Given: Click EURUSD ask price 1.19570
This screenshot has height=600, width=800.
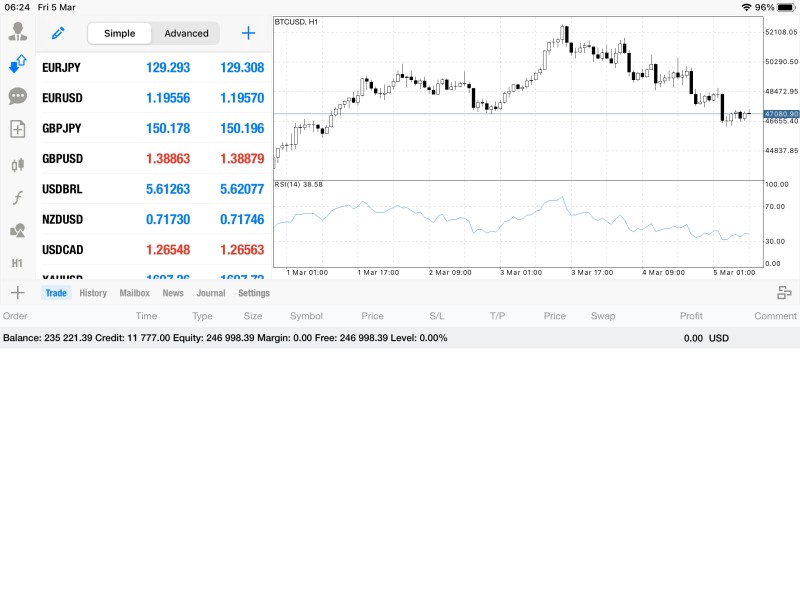Looking at the screenshot, I should (242, 97).
